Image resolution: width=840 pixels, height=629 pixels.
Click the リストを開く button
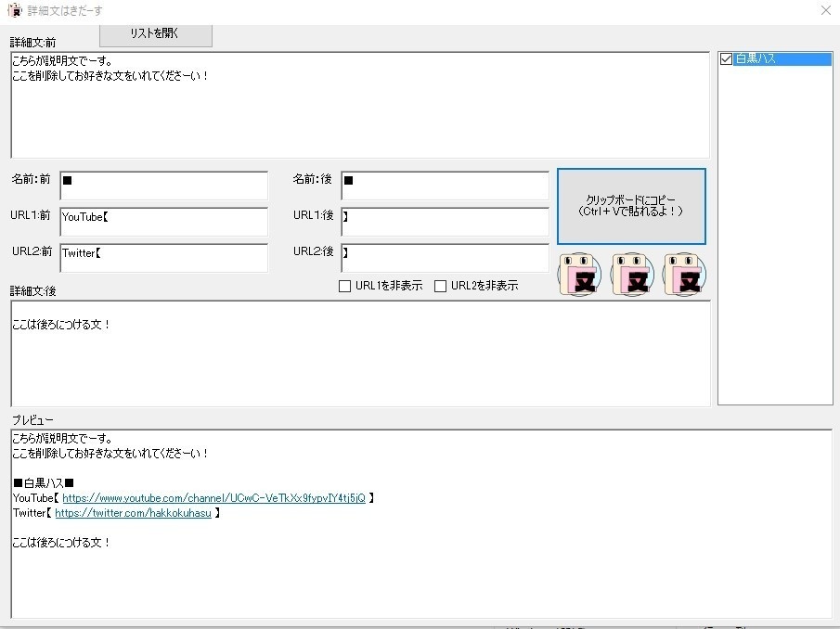click(155, 35)
